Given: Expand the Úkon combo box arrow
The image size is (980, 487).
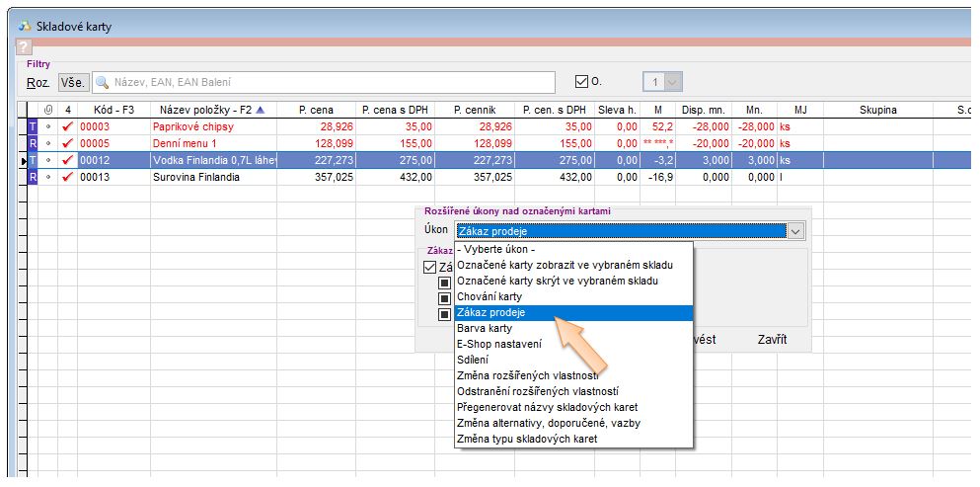Looking at the screenshot, I should 796,230.
